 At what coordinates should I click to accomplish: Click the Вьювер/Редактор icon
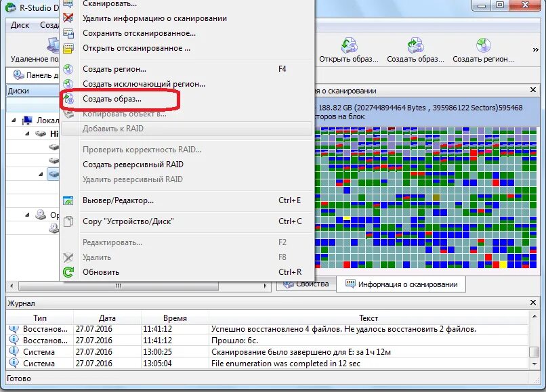point(68,200)
